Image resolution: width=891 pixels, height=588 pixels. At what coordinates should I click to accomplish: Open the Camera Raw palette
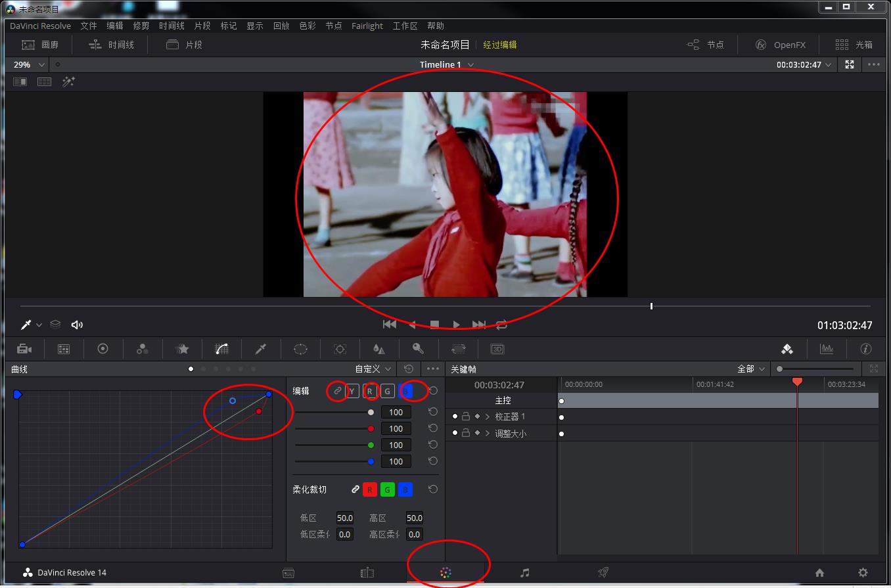(x=24, y=349)
